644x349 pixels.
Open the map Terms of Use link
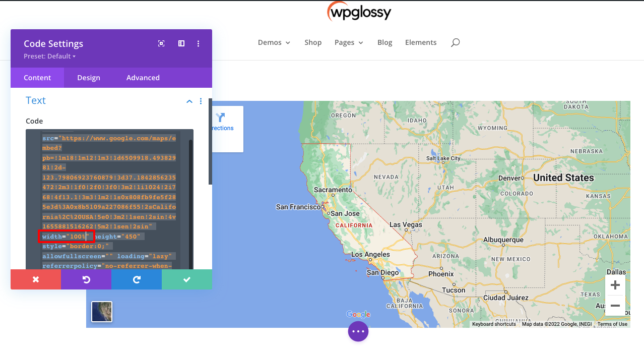click(x=612, y=324)
